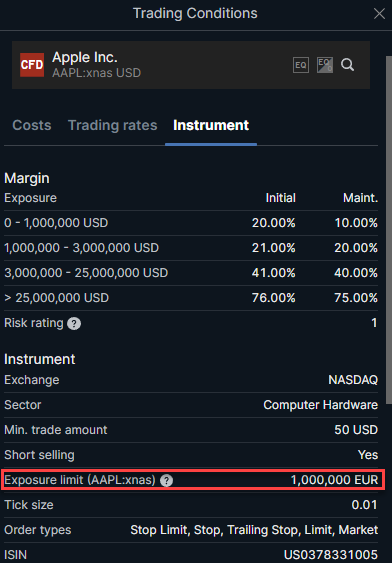The width and height of the screenshot is (392, 563).
Task: Click the Apple Inc. instrument name
Action: click(85, 57)
